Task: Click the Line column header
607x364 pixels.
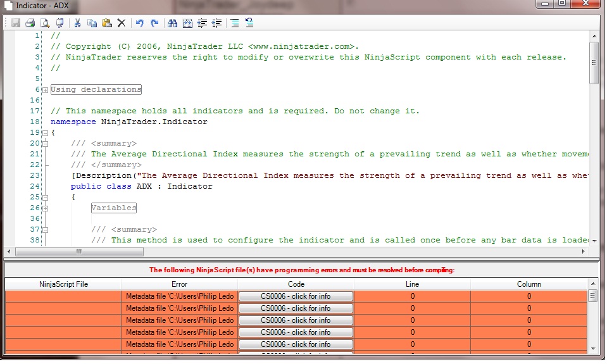Action: tap(412, 284)
